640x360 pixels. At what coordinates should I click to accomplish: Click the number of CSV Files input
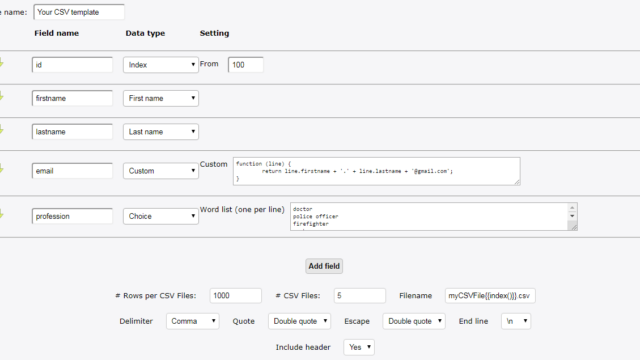(360, 296)
